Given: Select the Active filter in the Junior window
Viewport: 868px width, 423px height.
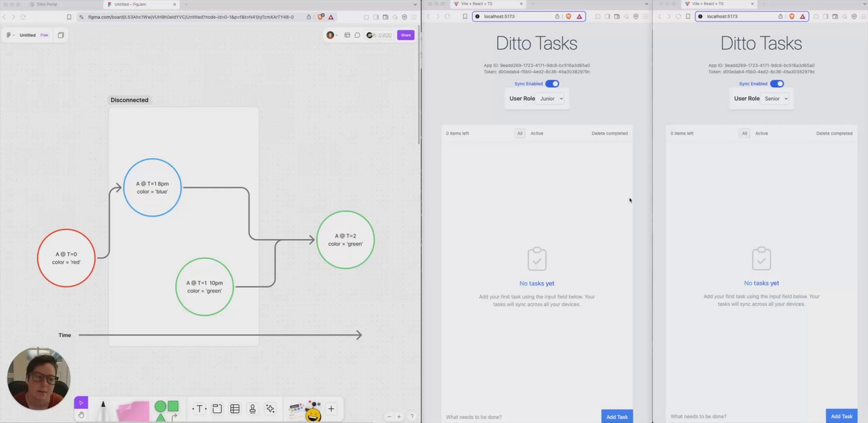Looking at the screenshot, I should point(537,133).
